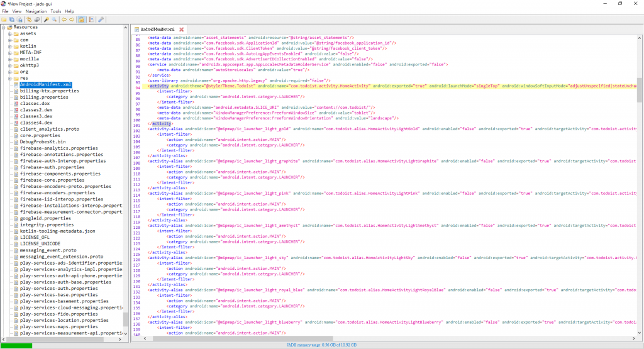Image resolution: width=644 pixels, height=349 pixels.
Task: Open the Tools menu
Action: [x=55, y=11]
